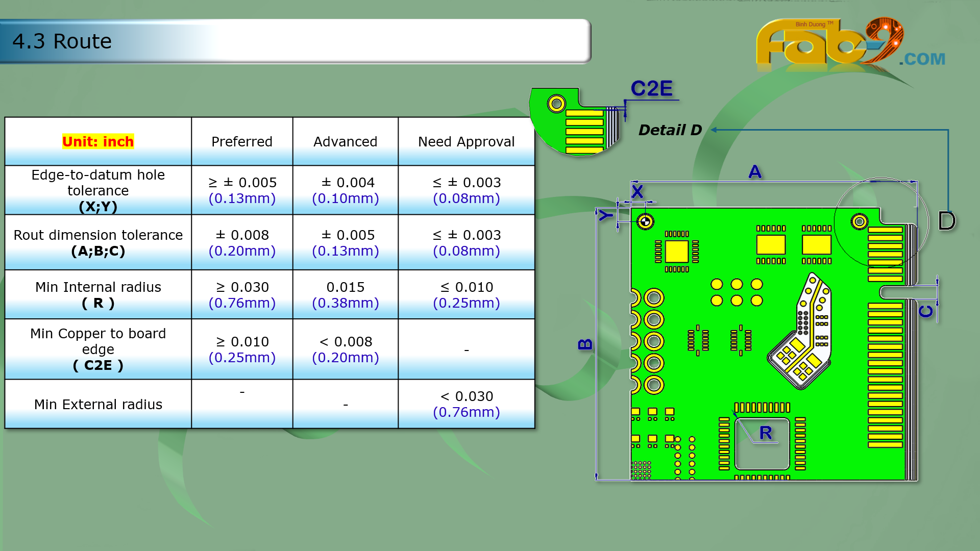The width and height of the screenshot is (980, 551).
Task: Click the dimension B label left of the board
Action: point(585,344)
